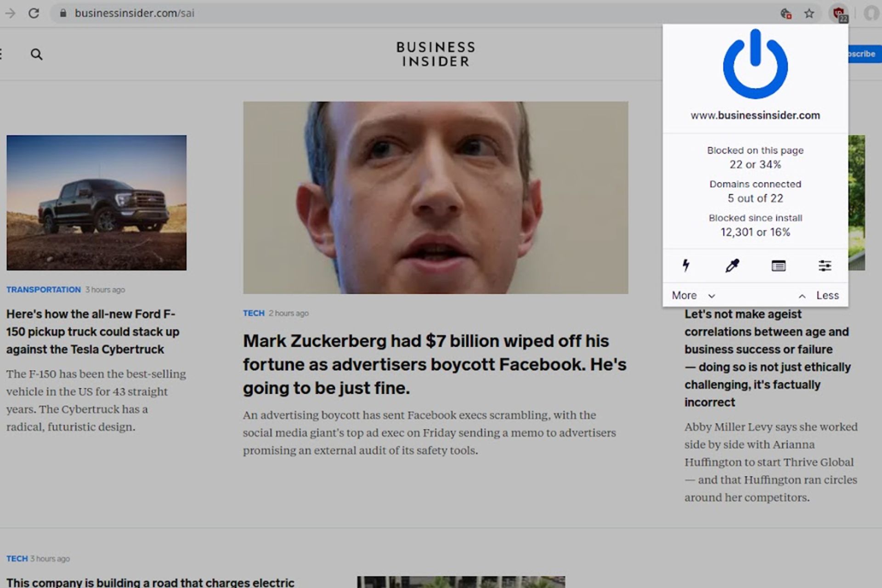The width and height of the screenshot is (882, 588).
Task: Click '5 out of 22' domains text
Action: [755, 198]
